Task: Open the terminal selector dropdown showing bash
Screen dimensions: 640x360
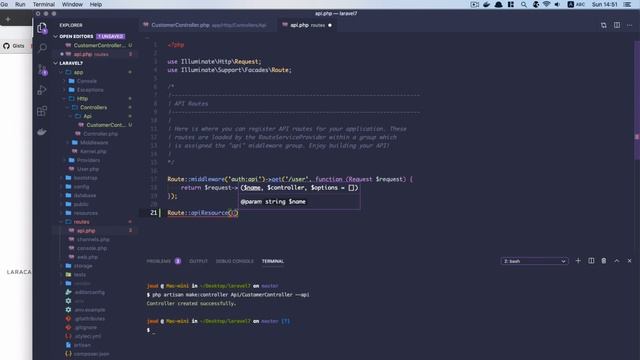Action: [x=534, y=261]
